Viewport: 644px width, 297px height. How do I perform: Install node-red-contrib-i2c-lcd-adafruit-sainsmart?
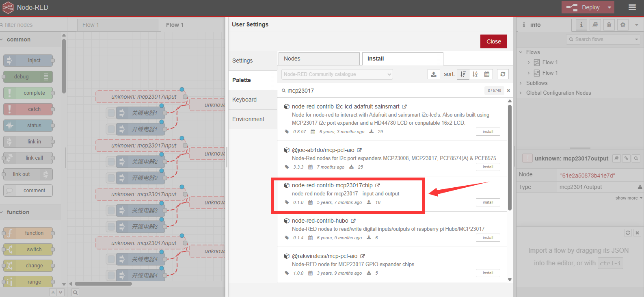point(488,132)
